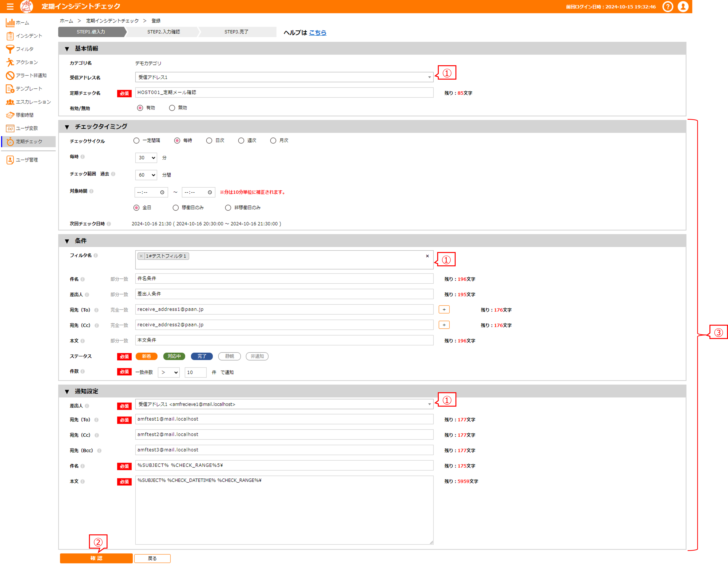Add another 宛先 (To) condition with plus

(444, 310)
